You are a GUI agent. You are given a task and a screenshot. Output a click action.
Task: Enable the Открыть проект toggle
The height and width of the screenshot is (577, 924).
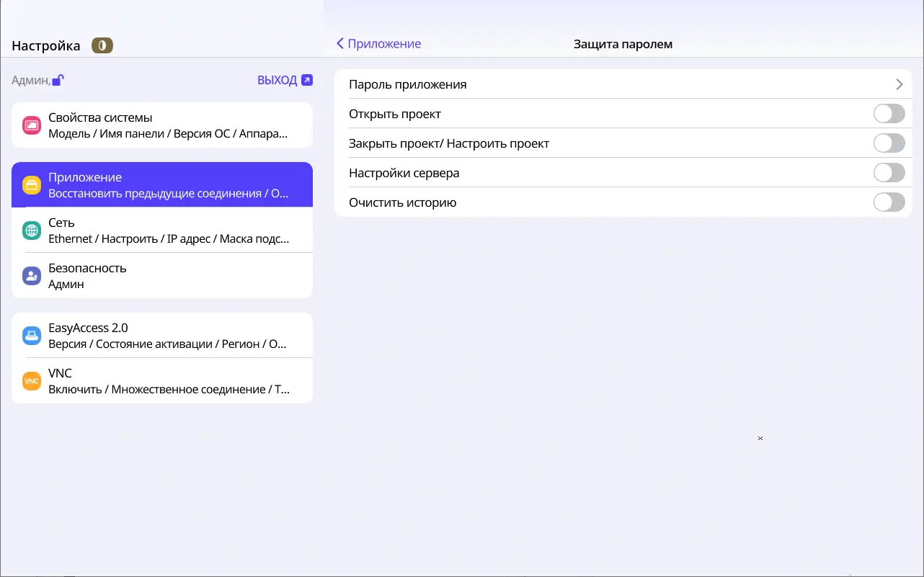889,114
